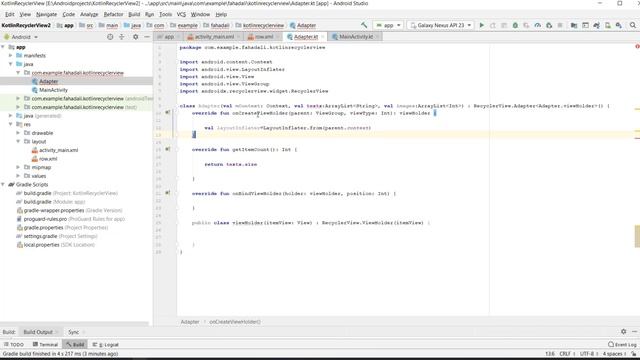Click the fahadali breadcrumb in navigation bar

[x=220, y=25]
